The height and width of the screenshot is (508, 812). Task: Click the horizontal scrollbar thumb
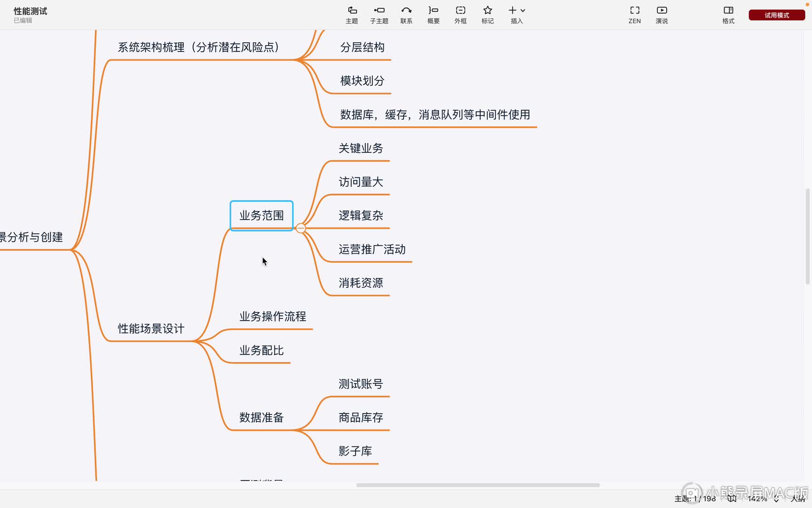478,485
